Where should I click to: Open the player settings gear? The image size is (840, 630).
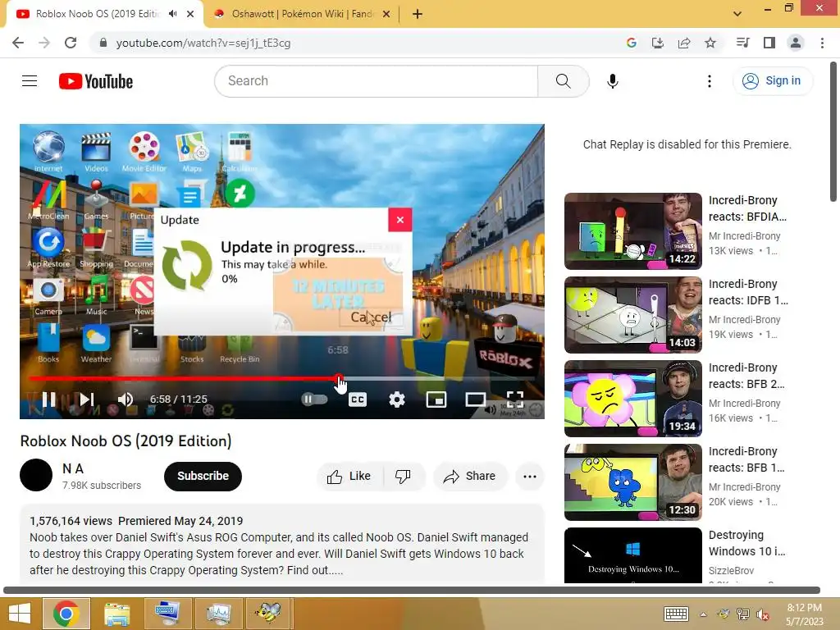point(397,399)
